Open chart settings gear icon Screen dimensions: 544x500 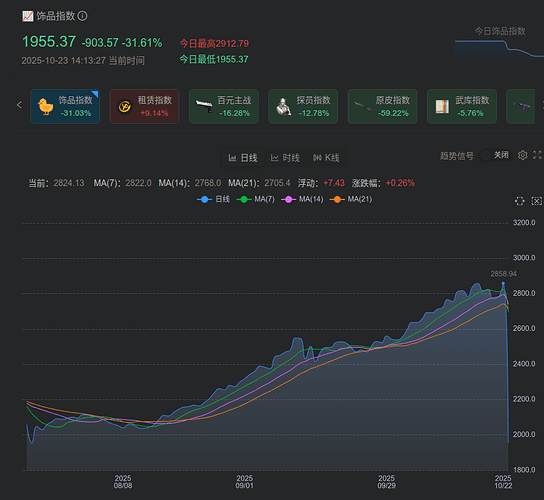pyautogui.click(x=522, y=155)
